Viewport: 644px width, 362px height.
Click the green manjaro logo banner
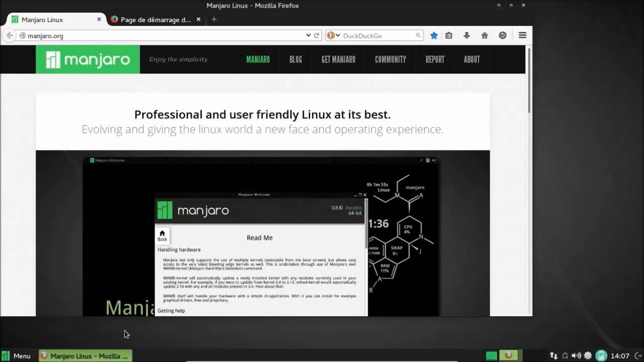coord(88,59)
